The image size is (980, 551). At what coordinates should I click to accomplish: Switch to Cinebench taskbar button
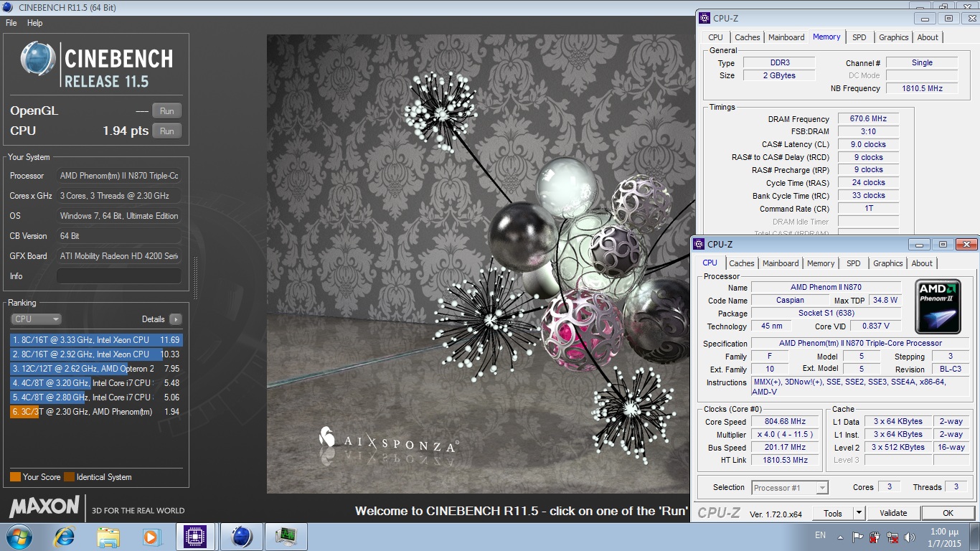pos(241,537)
